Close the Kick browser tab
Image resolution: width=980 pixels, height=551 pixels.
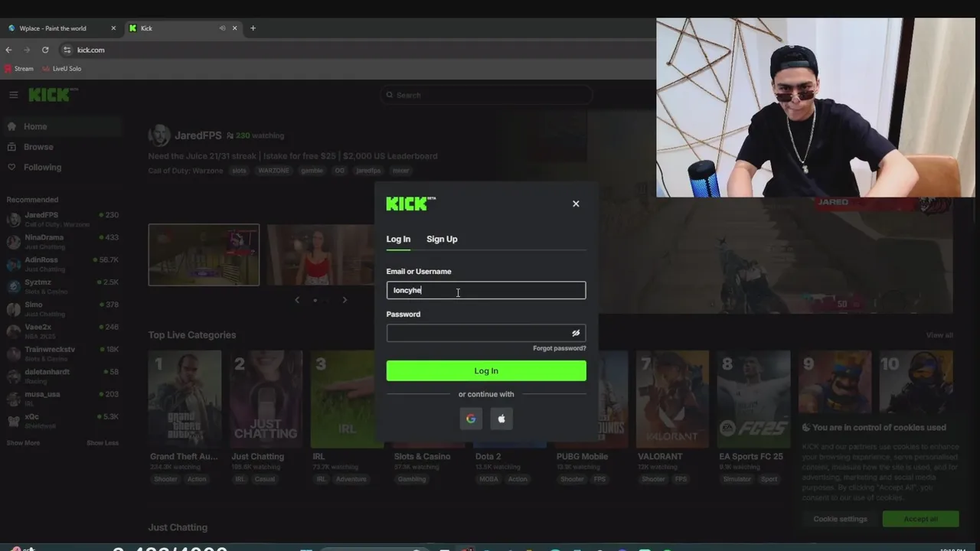coord(235,28)
